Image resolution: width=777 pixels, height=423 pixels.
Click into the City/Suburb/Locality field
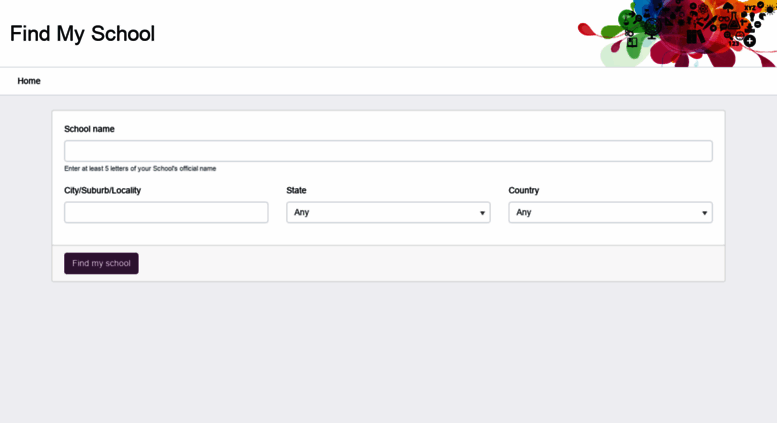(x=166, y=212)
